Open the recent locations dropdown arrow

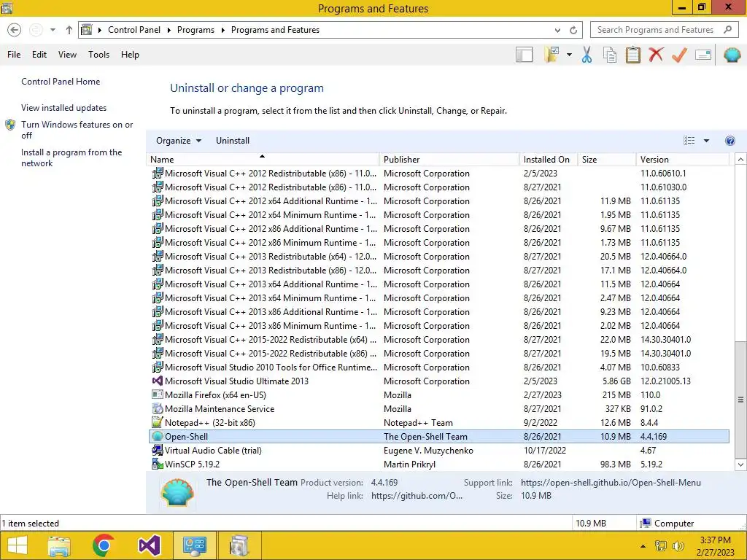pos(53,30)
